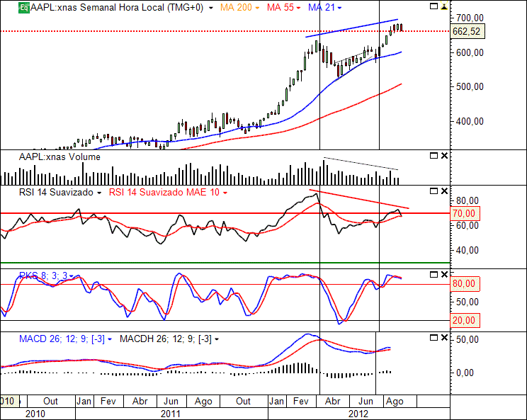Open the black RSI 14 Suavizado dropdown
This screenshot has height=420, width=527.
[99, 193]
